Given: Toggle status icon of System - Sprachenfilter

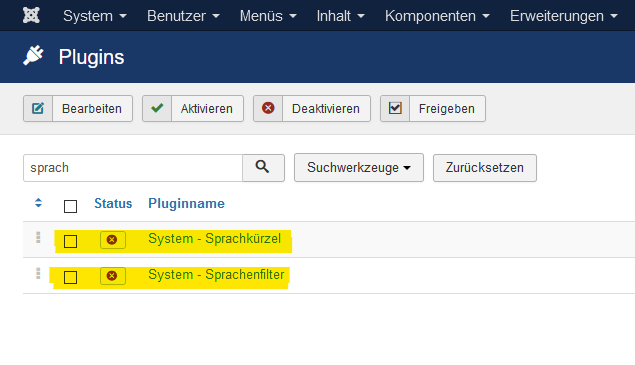Looking at the screenshot, I should [113, 276].
